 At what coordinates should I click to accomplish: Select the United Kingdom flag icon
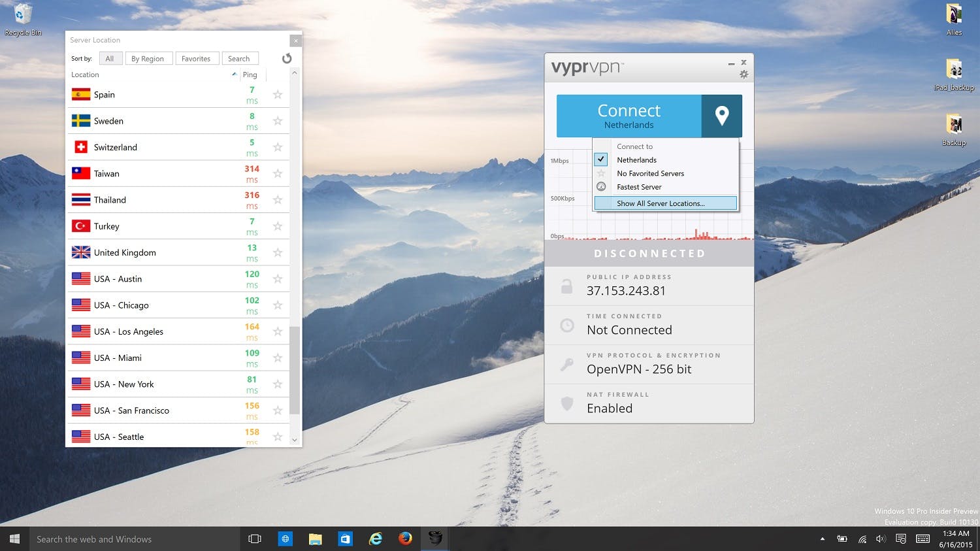[x=81, y=252]
